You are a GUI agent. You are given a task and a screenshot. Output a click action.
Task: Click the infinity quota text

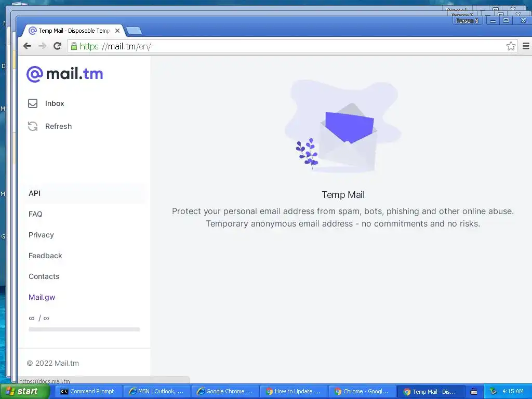(x=39, y=318)
